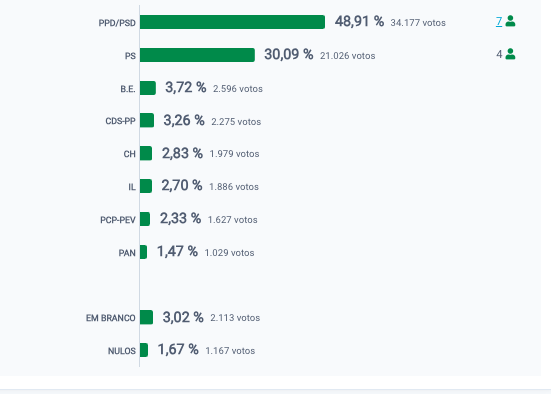
Task: Click the person icon beside PS's 4 seats
Action: click(510, 54)
